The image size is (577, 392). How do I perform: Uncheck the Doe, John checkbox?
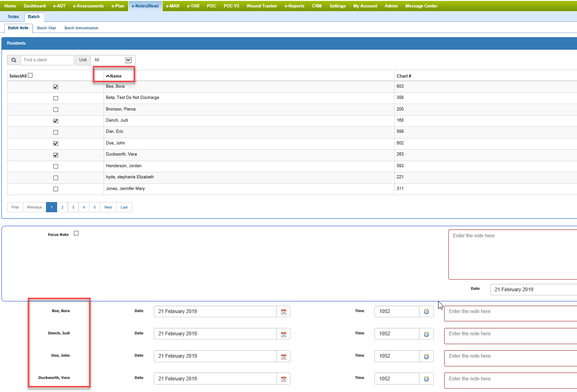[56, 144]
